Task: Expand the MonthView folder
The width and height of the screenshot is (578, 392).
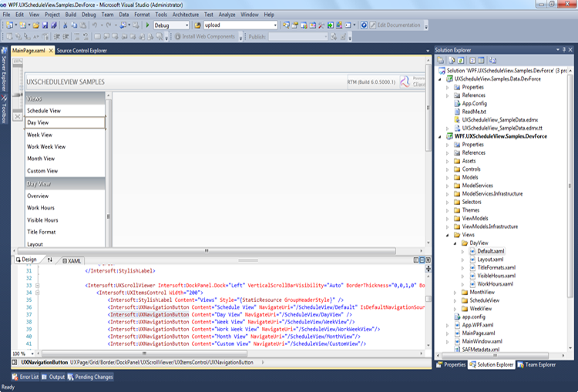Action: (x=455, y=292)
